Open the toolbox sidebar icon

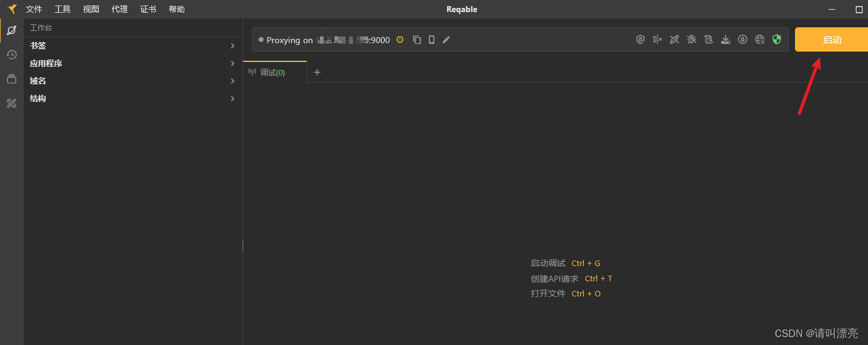[12, 103]
